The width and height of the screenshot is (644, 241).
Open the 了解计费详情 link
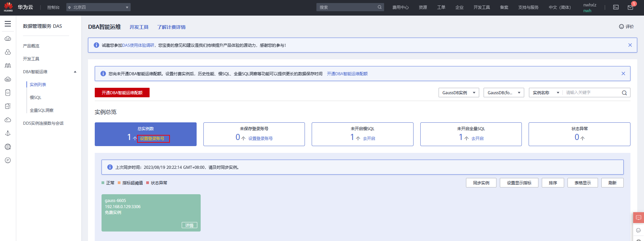click(171, 27)
